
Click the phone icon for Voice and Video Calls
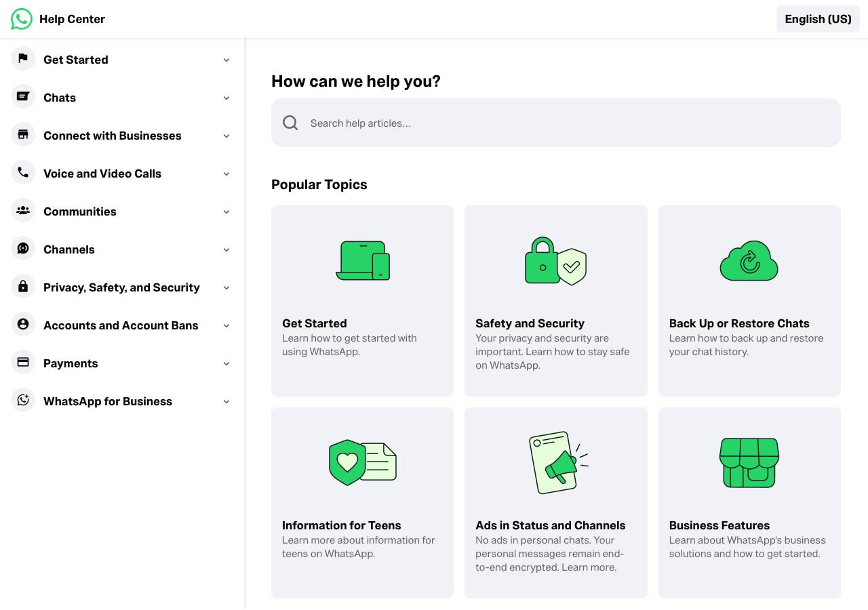tap(23, 172)
